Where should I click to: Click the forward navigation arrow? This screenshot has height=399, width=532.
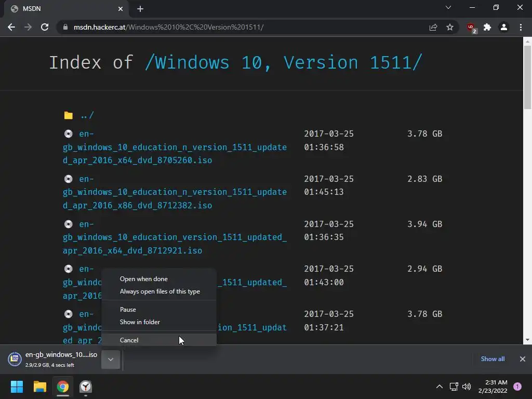pos(28,27)
